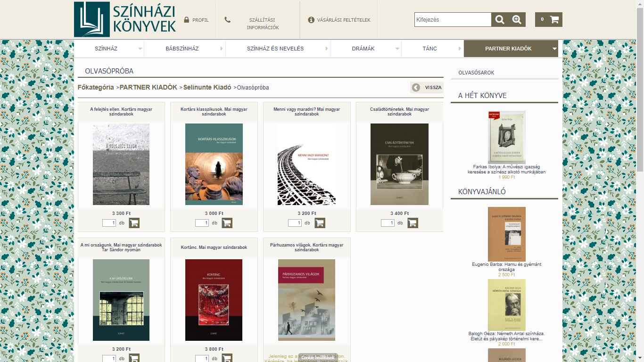Expand the Bábszínház menu arrow
This screenshot has width=644, height=362.
[x=222, y=49]
